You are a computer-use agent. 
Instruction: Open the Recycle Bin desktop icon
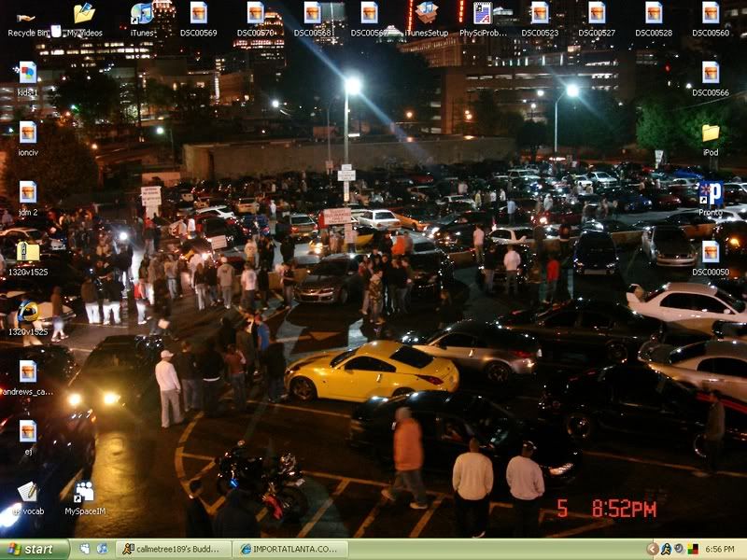click(25, 16)
